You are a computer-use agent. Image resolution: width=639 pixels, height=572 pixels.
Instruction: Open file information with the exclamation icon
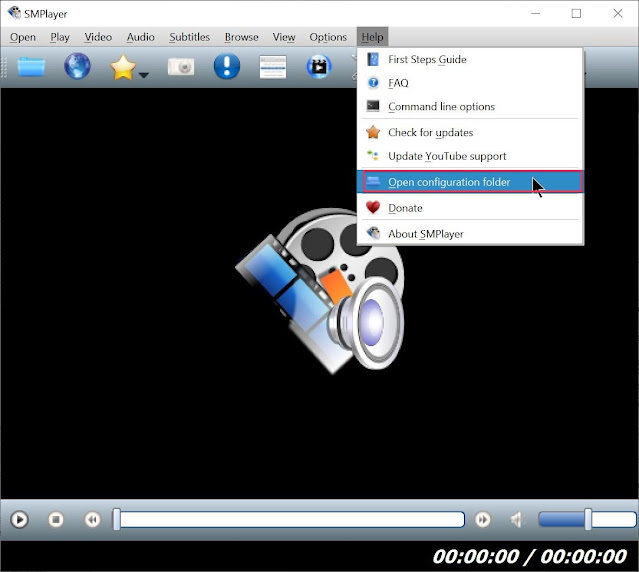coord(227,66)
